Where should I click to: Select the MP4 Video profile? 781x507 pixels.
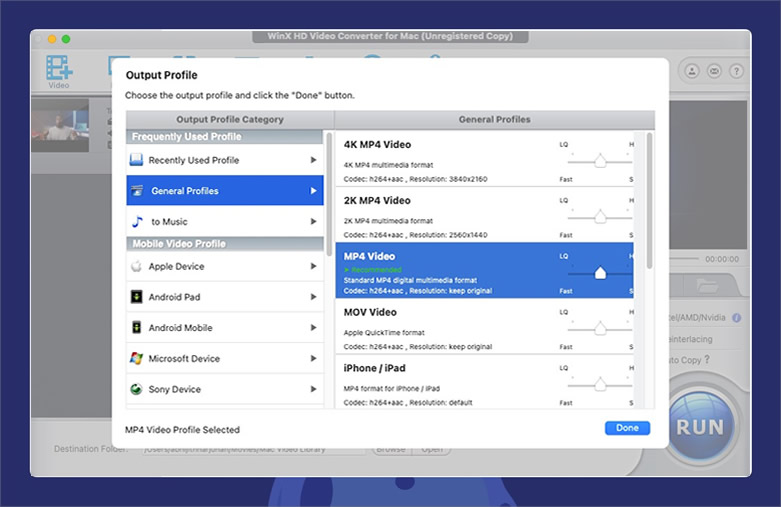[x=484, y=270]
